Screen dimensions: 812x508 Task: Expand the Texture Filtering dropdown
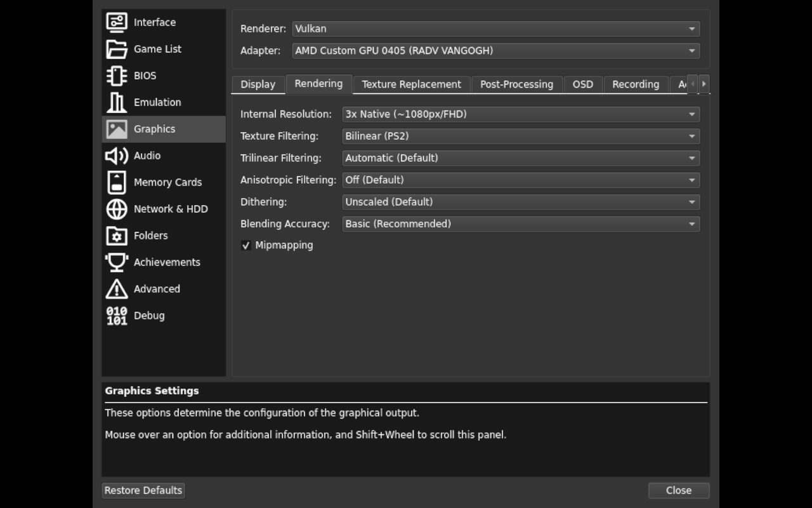(521, 136)
